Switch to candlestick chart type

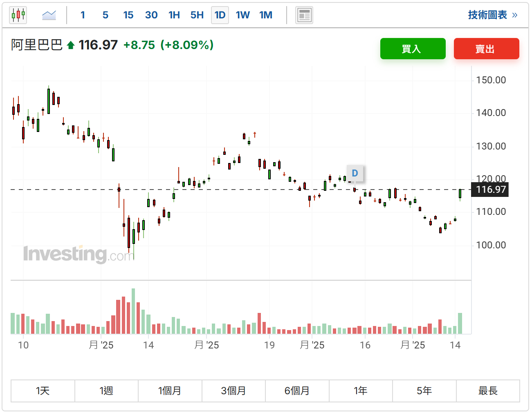click(x=18, y=15)
